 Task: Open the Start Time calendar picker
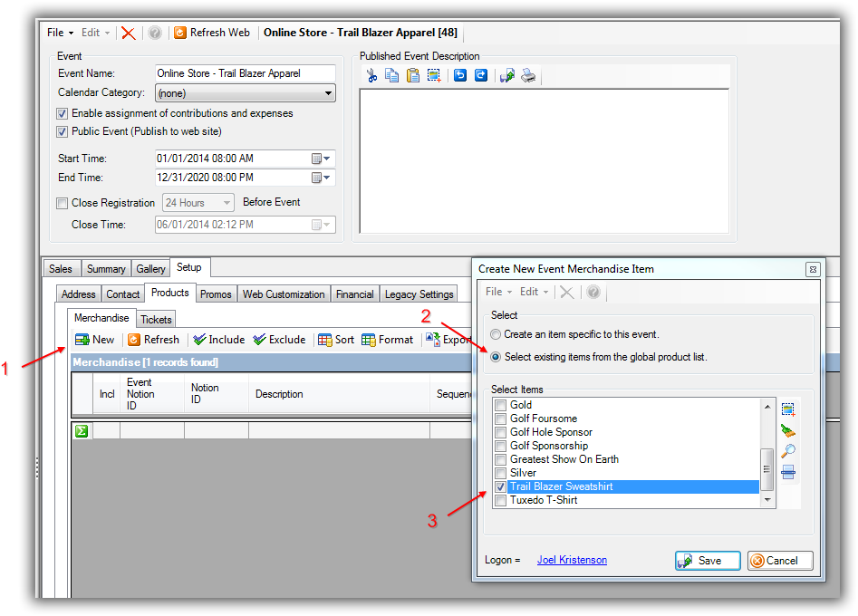tap(321, 159)
